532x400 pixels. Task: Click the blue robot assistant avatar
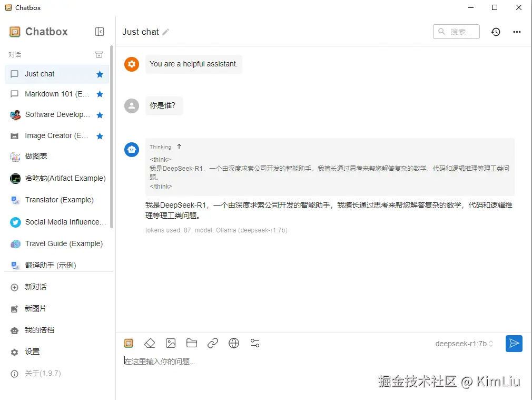tap(132, 149)
